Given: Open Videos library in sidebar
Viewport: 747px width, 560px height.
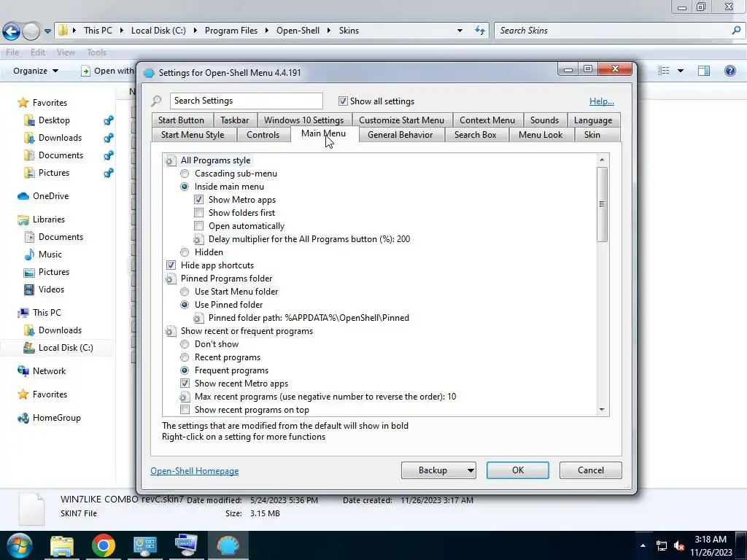Looking at the screenshot, I should (51, 289).
